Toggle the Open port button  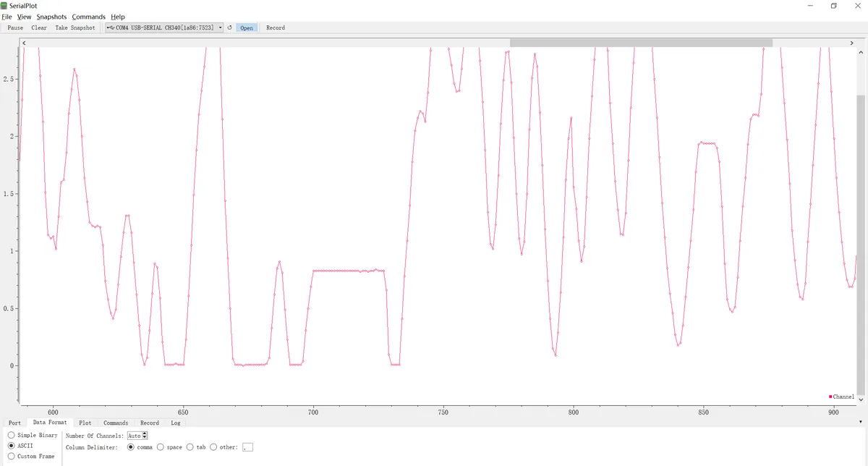pyautogui.click(x=247, y=27)
